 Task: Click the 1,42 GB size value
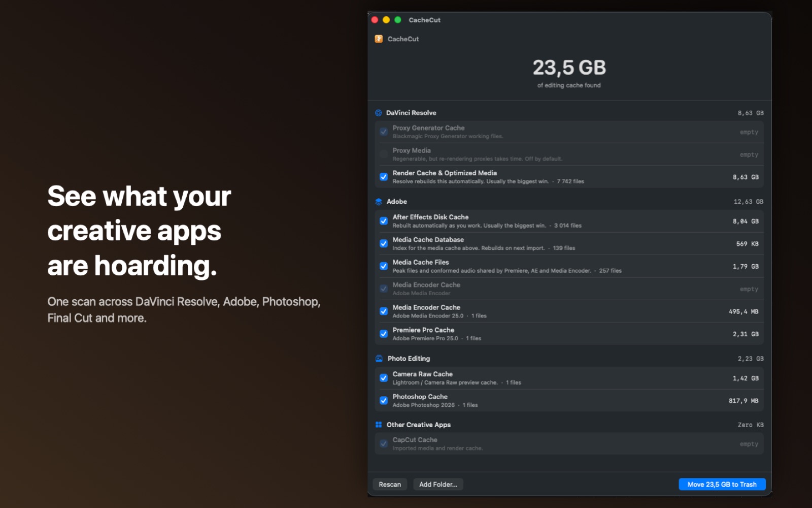(746, 378)
